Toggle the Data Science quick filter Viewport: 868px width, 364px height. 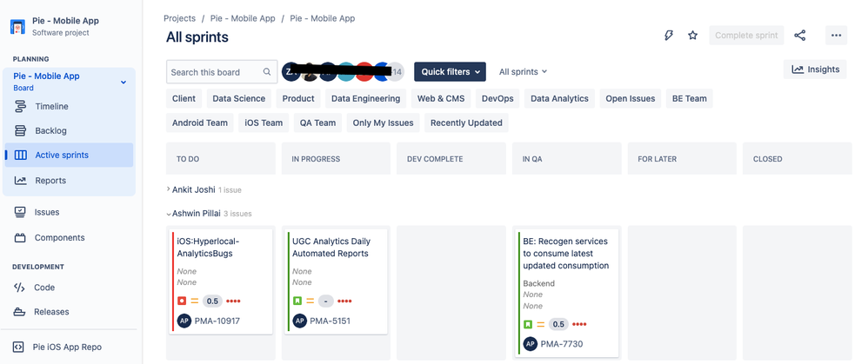pos(238,98)
